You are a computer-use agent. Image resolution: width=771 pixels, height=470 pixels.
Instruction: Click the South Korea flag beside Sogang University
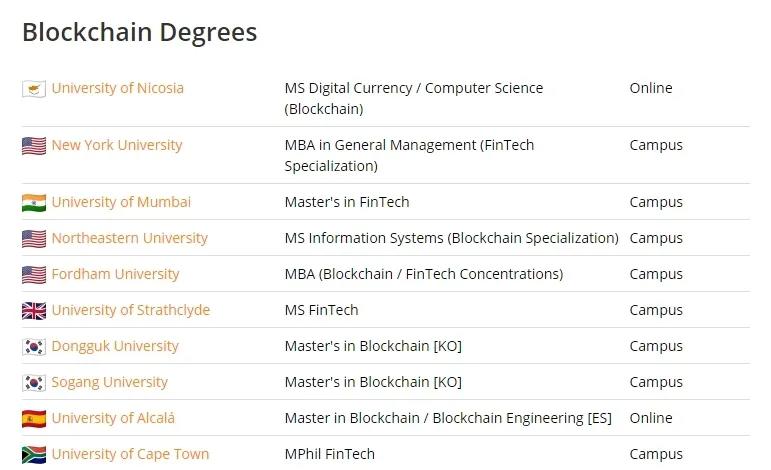(x=34, y=383)
